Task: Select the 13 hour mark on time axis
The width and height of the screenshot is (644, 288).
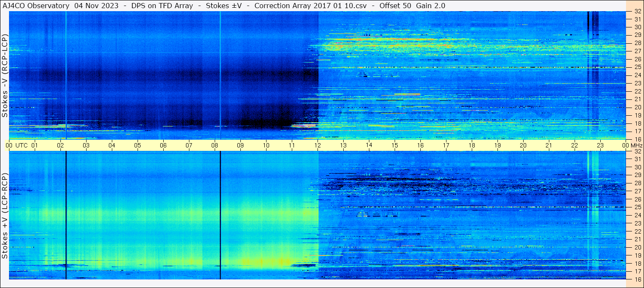Action: tap(343, 146)
